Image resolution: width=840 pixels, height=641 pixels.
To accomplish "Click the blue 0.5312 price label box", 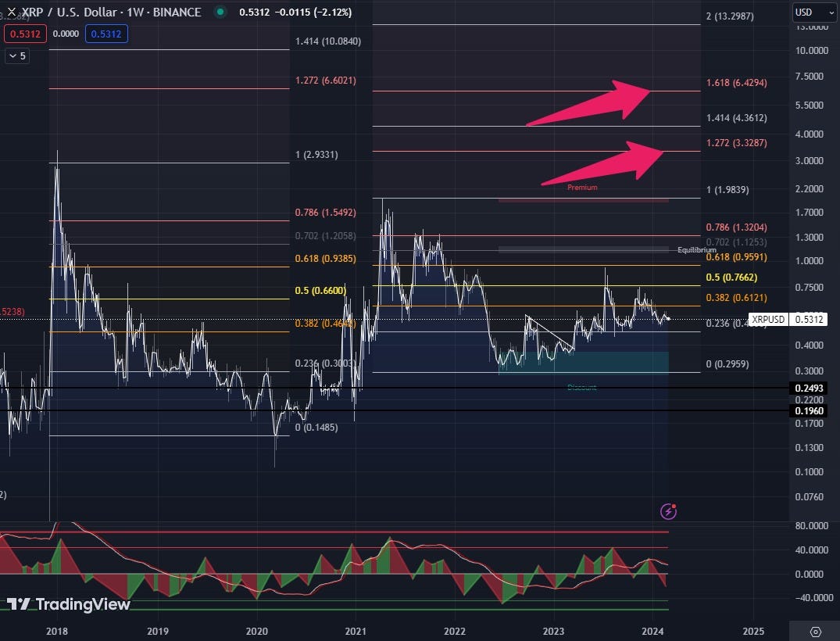I will click(106, 34).
